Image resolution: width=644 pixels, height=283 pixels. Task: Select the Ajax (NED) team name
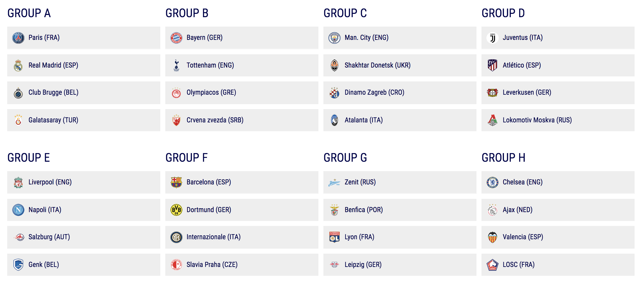518,210
